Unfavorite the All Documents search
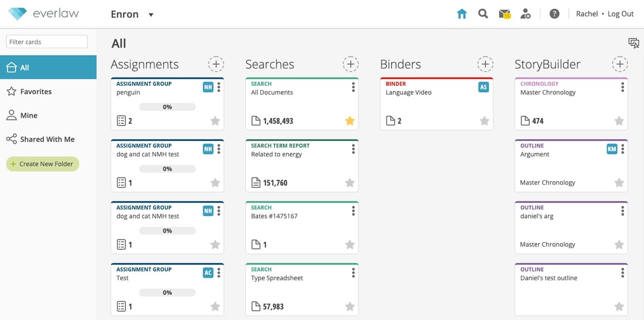Image resolution: width=644 pixels, height=320 pixels. (x=350, y=121)
